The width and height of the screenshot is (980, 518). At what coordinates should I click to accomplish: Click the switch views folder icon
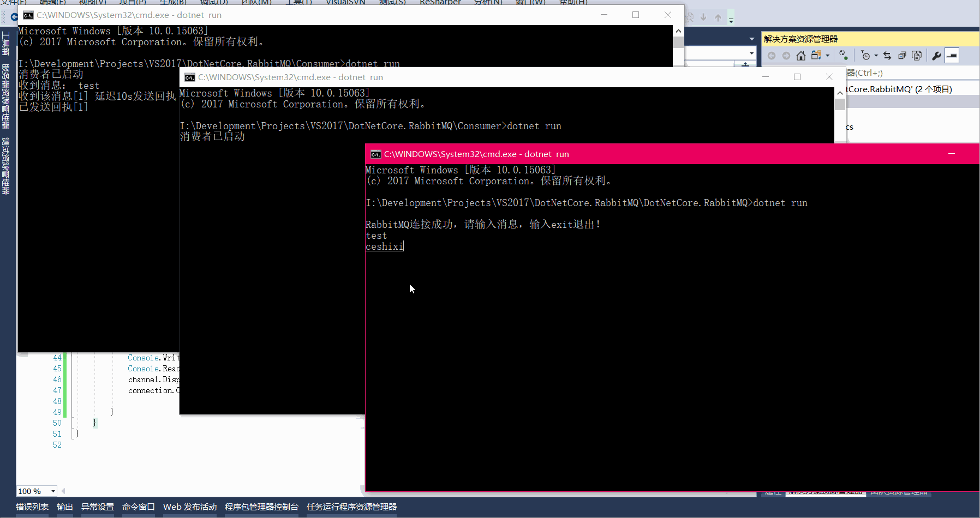pos(816,56)
